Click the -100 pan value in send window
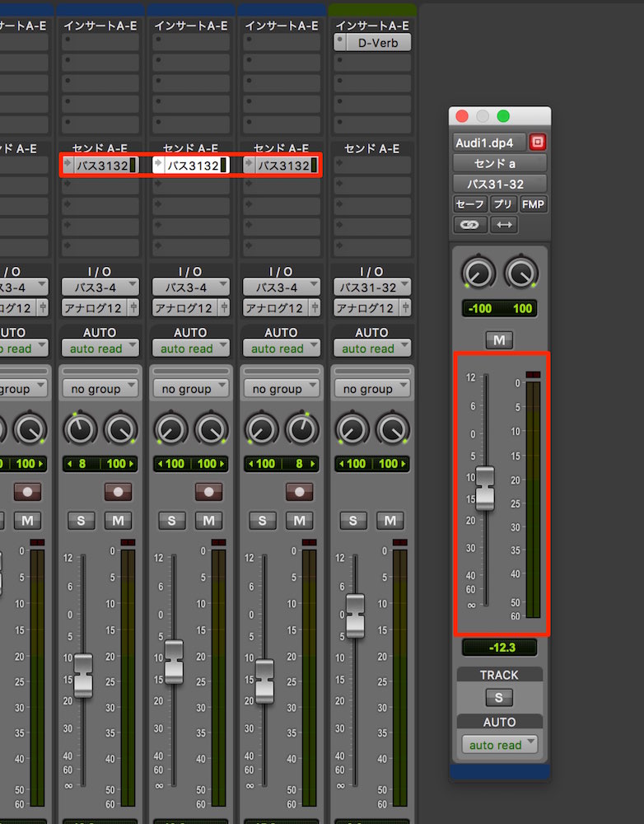The height and width of the screenshot is (824, 644). [x=480, y=308]
